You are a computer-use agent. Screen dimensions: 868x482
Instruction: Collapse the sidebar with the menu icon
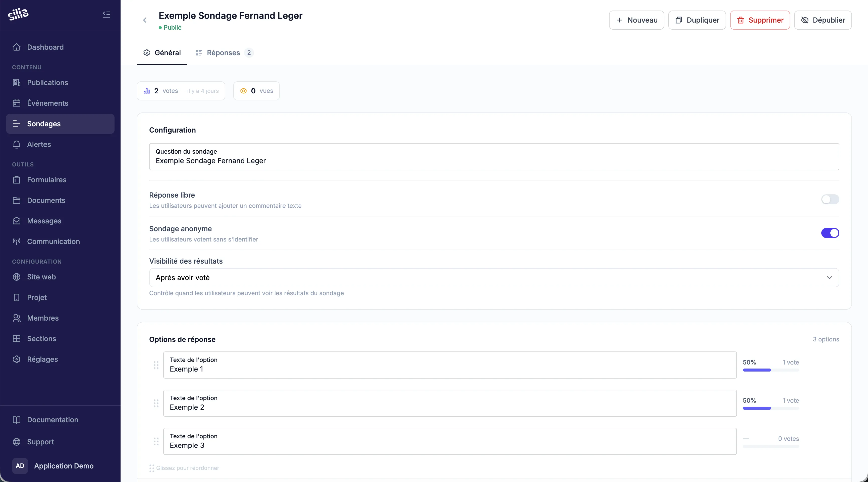[x=106, y=15]
